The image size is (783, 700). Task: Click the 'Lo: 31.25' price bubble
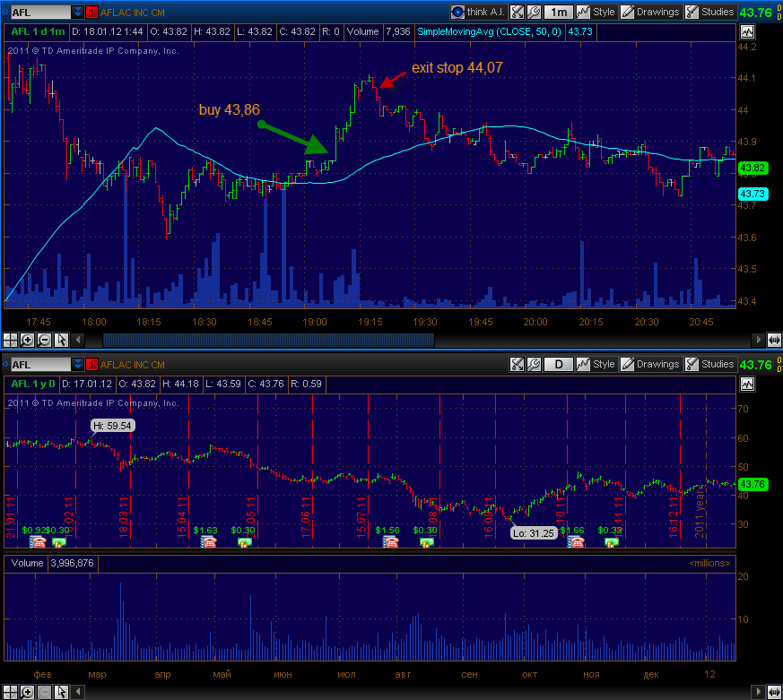(x=534, y=533)
